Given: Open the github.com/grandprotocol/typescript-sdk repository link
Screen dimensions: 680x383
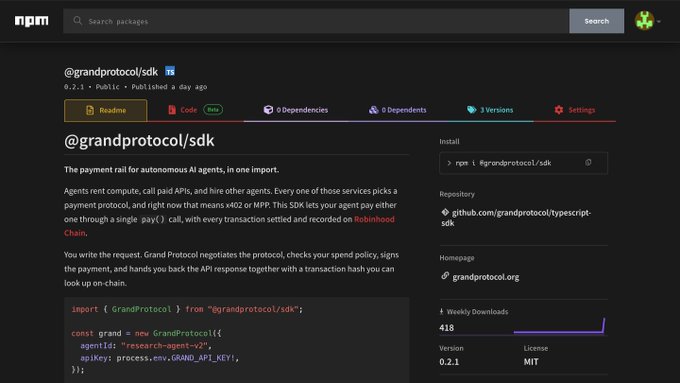Looking at the screenshot, I should tap(516, 218).
